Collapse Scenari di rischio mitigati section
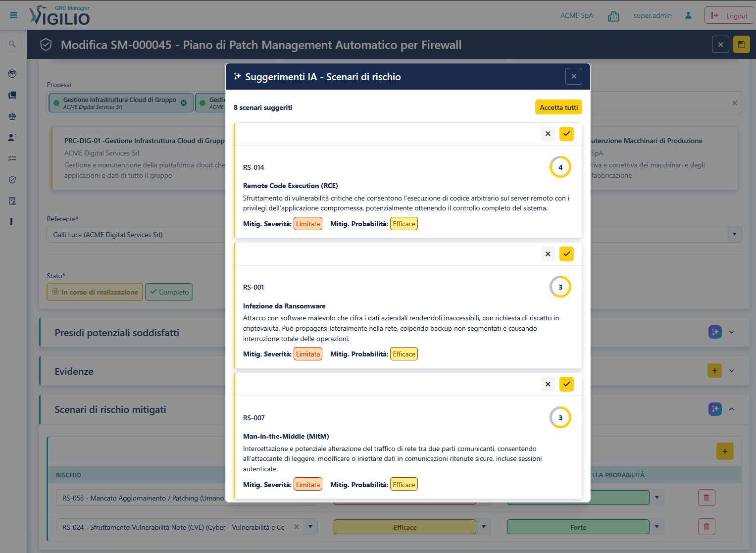756x553 pixels. [732, 409]
